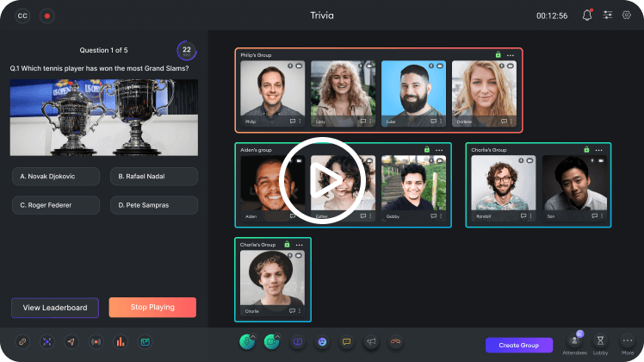The height and width of the screenshot is (362, 644).
Task: Click the chat icon on Darlene's tile
Action: (x=504, y=122)
